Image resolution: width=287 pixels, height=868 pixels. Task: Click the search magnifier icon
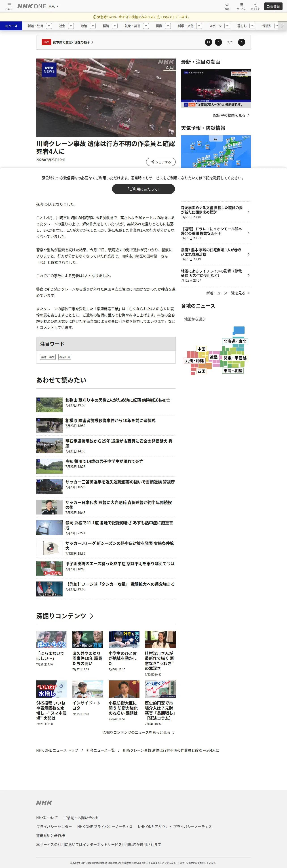click(227, 6)
